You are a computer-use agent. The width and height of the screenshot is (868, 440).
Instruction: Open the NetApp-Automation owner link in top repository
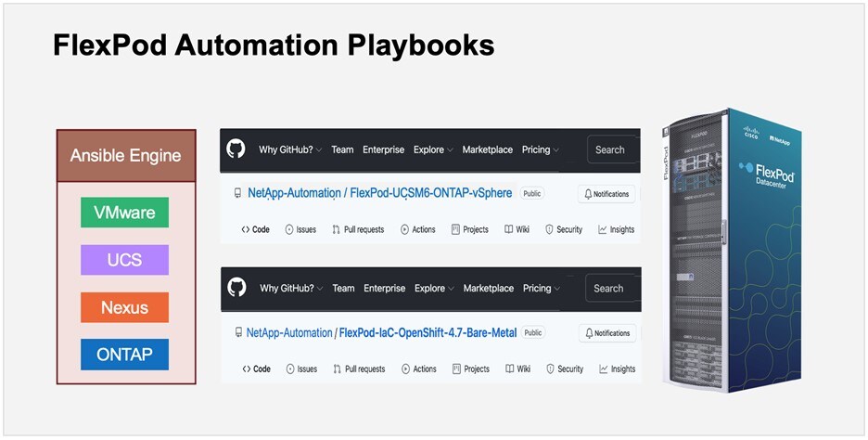tap(288, 193)
